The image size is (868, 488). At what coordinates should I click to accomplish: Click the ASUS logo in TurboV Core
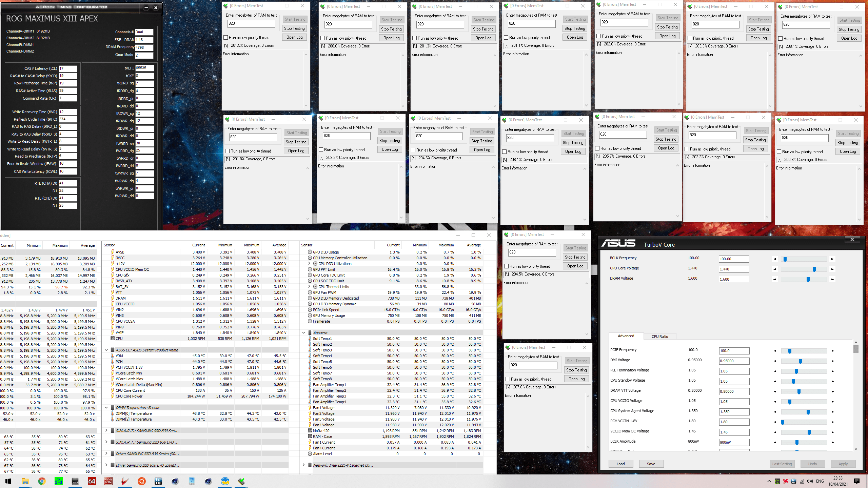coord(618,244)
